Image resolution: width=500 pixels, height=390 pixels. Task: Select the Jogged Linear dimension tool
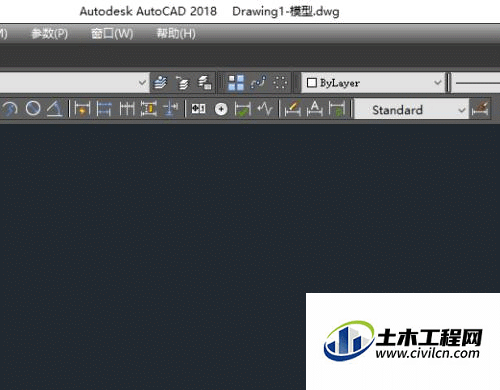265,109
